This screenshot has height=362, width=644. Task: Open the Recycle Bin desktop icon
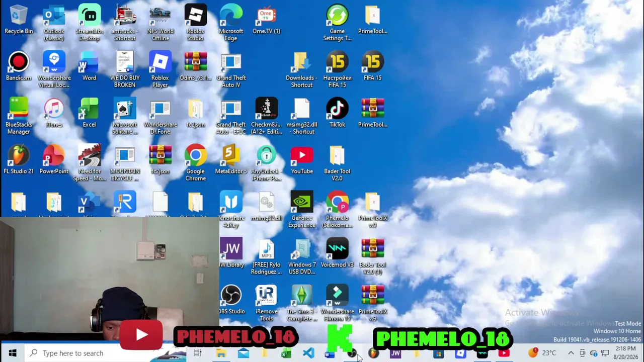tap(19, 20)
